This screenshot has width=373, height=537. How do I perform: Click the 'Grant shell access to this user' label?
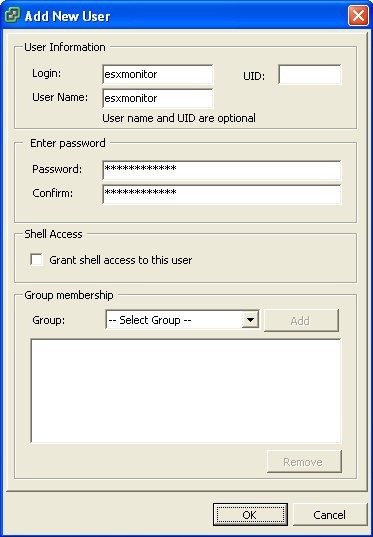[121, 260]
